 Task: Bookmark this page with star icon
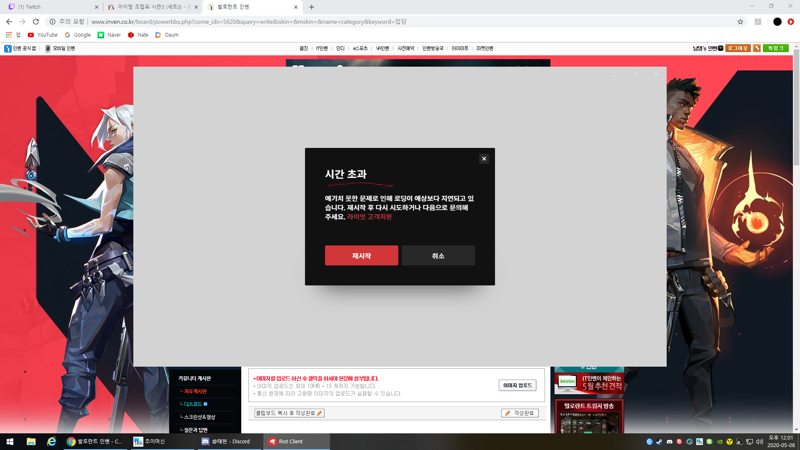[740, 21]
